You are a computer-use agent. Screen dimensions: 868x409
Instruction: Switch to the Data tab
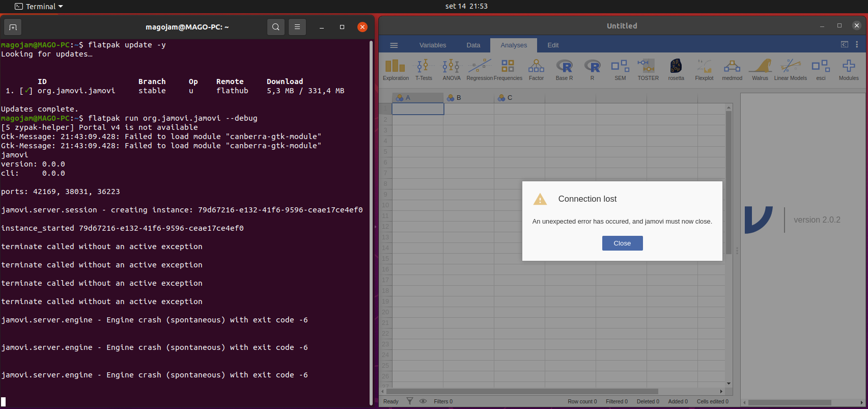[473, 45]
